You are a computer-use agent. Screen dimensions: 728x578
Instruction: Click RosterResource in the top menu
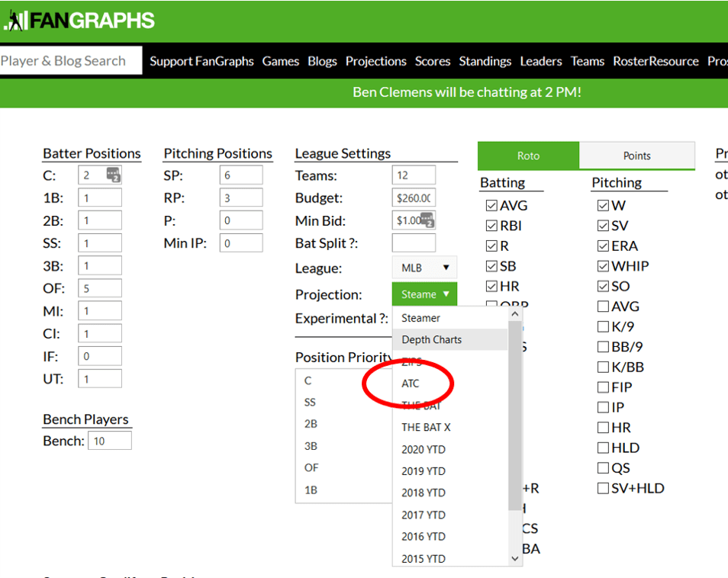pos(654,60)
